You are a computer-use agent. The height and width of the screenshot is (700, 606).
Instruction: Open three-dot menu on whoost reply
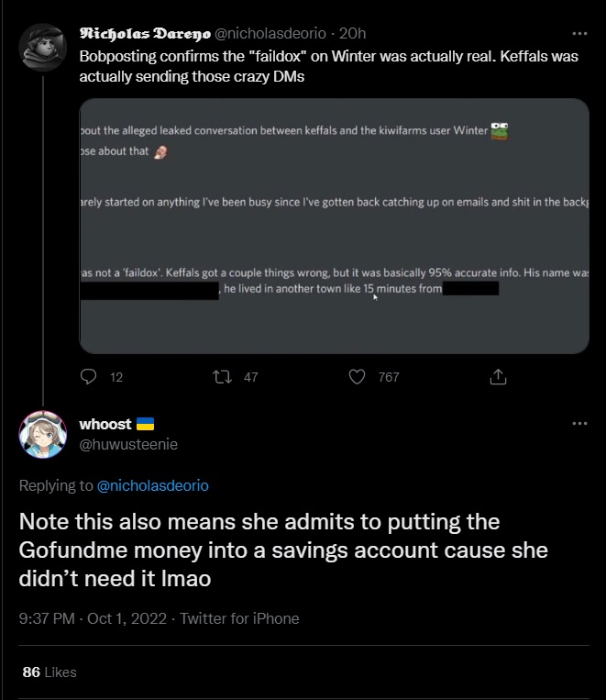[578, 423]
